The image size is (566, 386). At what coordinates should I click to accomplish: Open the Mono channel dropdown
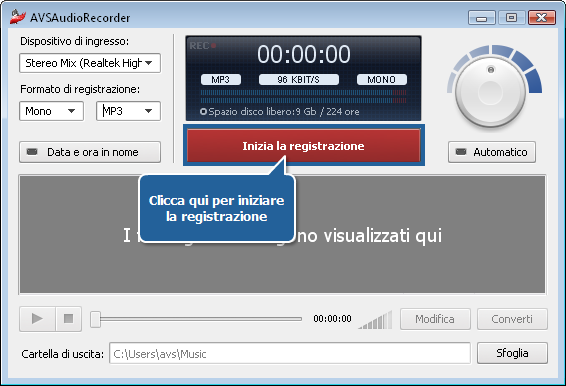pos(51,111)
